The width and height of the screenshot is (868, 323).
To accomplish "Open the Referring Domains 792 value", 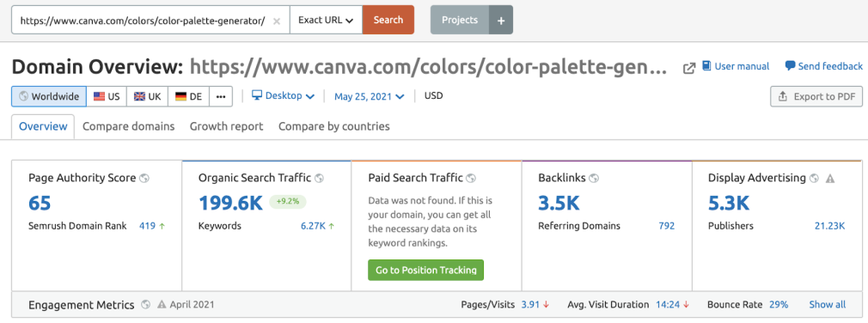I will (667, 226).
